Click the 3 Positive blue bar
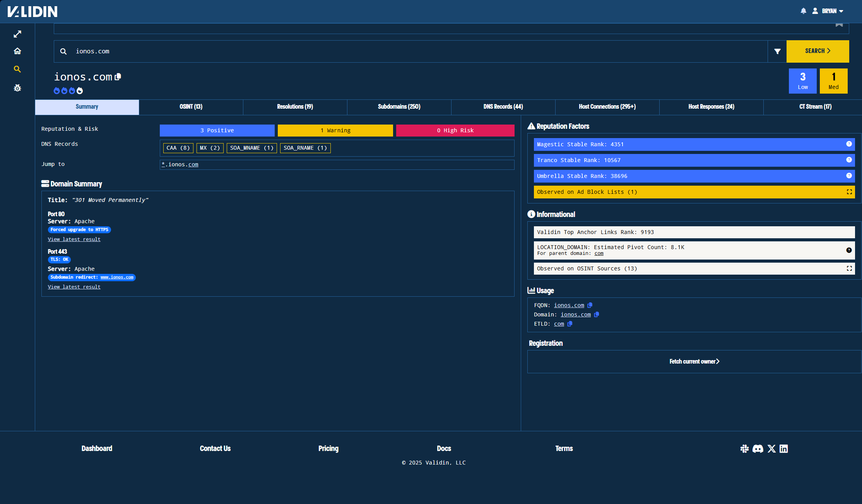Viewport: 862px width, 504px height. [x=217, y=130]
